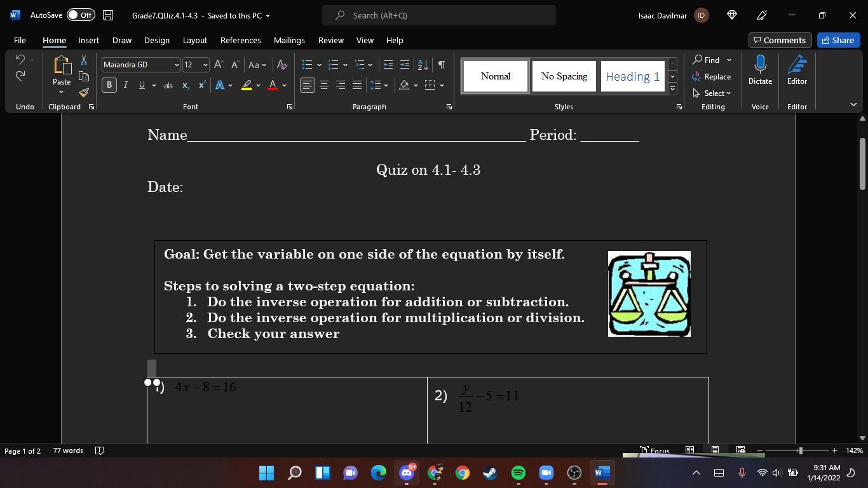This screenshot has width=868, height=488.
Task: Click the Clear All Formatting icon
Action: click(x=282, y=65)
